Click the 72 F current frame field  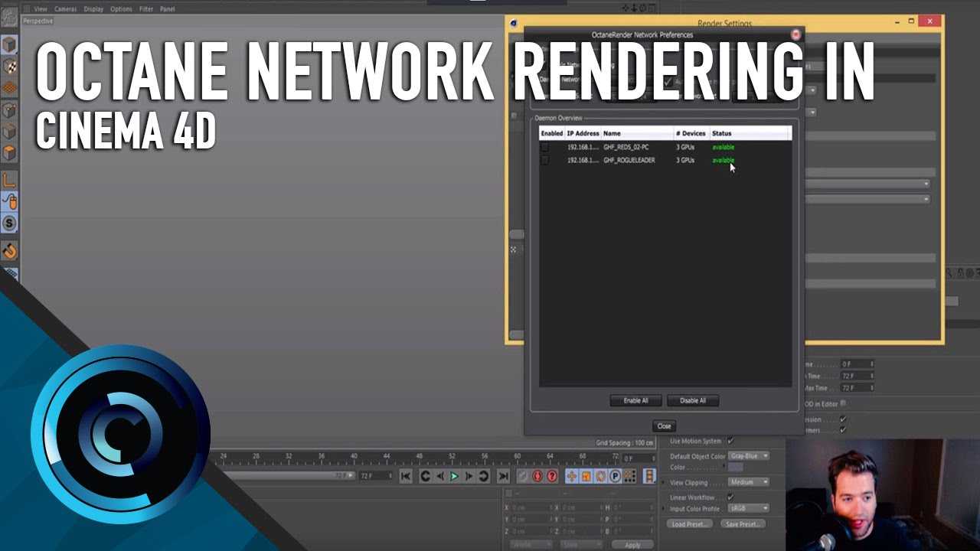point(376,476)
